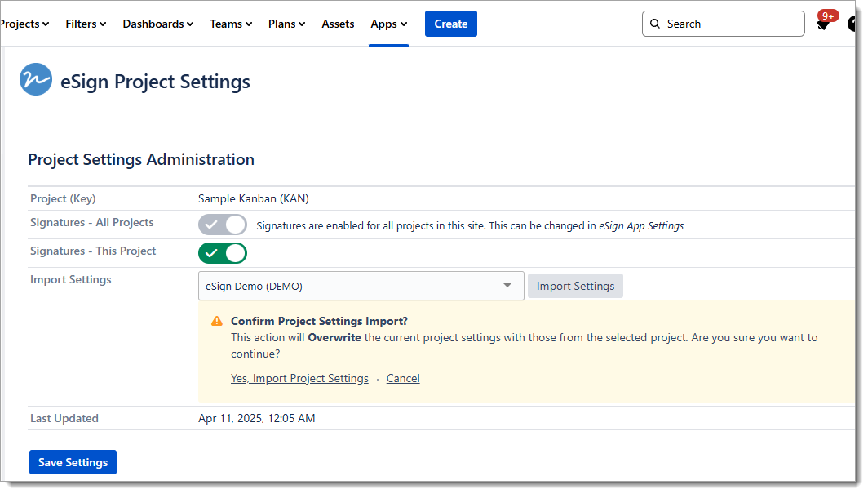Cancel the project settings import
The image size is (868, 494).
(x=403, y=378)
